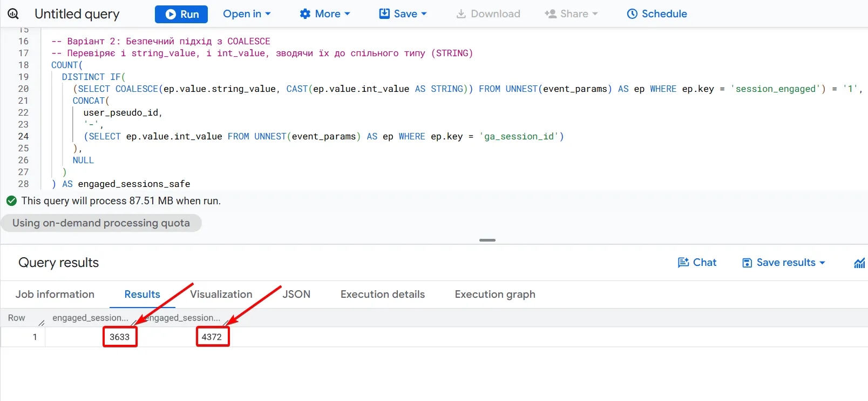Image resolution: width=868 pixels, height=401 pixels.
Task: Place cursor on user_pseudo_id in line 22
Action: point(120,112)
